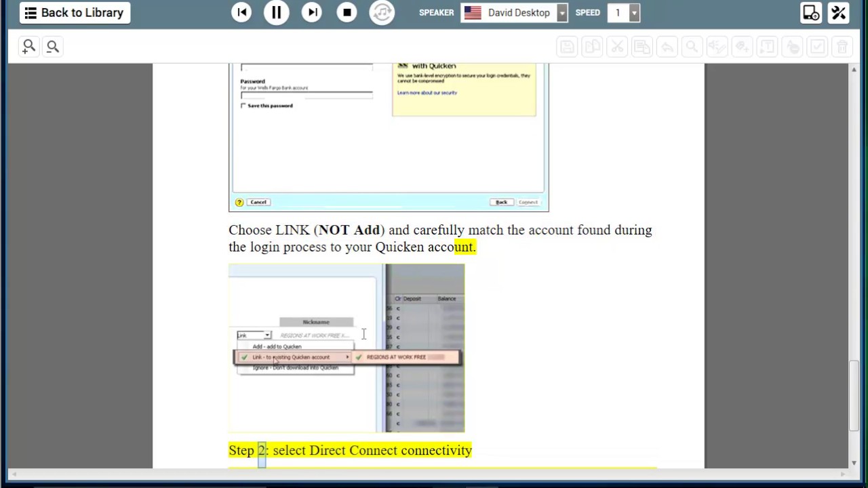This screenshot has height=488, width=868.
Task: Click the Save icon in the edit toolbar
Action: (x=567, y=47)
